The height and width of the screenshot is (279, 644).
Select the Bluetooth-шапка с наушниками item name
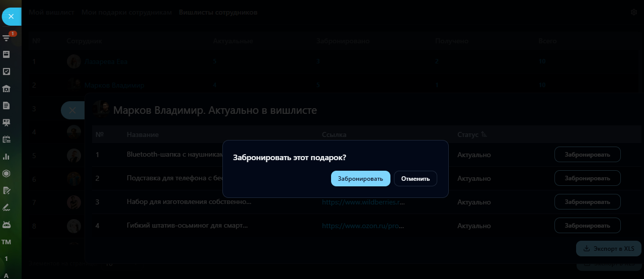(175, 155)
